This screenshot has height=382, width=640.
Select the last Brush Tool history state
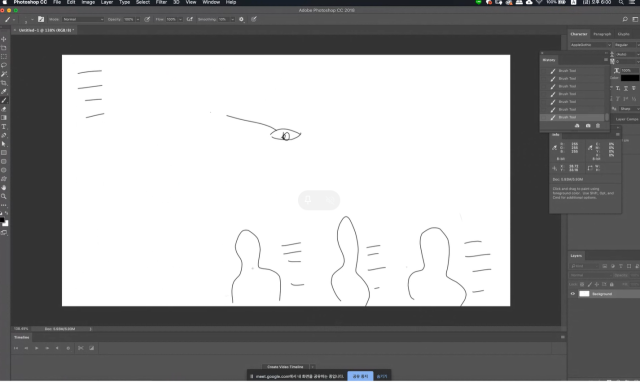point(572,118)
